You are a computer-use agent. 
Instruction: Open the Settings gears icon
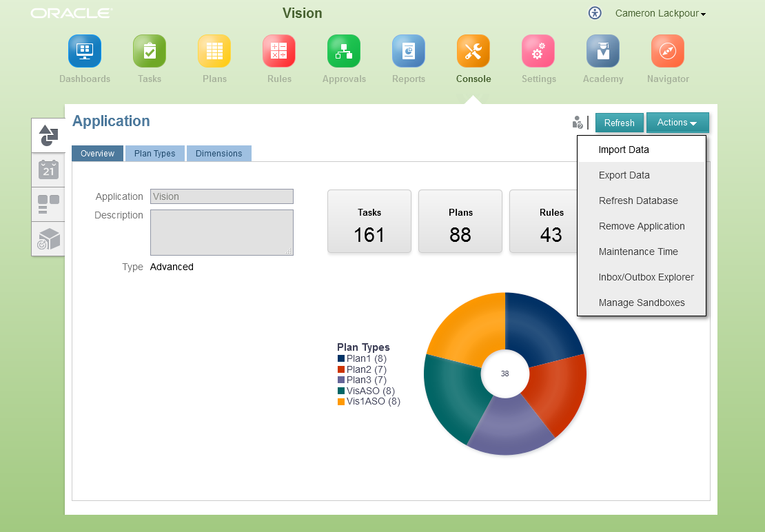538,51
